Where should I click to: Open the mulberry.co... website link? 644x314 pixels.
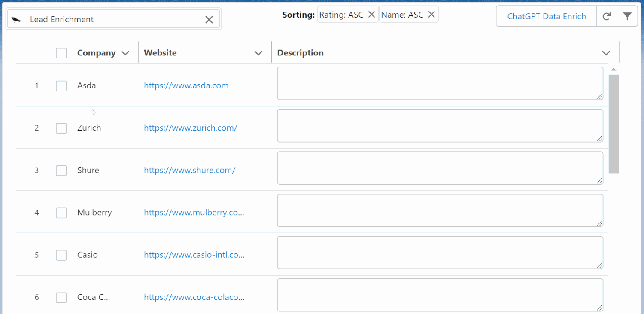pyautogui.click(x=194, y=213)
